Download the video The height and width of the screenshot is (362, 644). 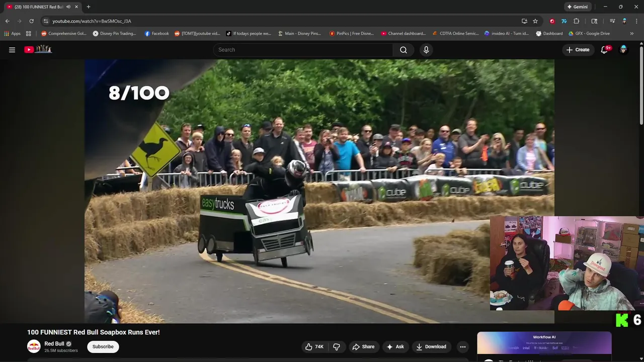click(431, 346)
